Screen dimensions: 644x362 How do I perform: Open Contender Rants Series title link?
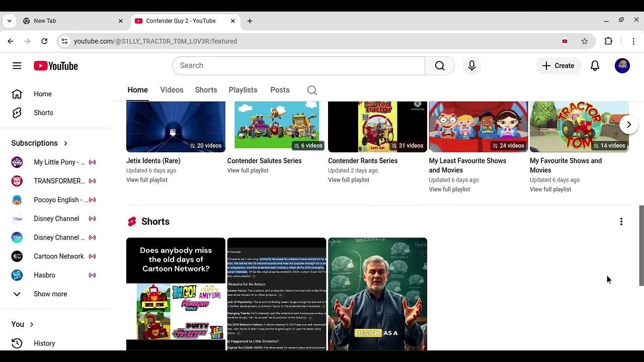point(363,161)
